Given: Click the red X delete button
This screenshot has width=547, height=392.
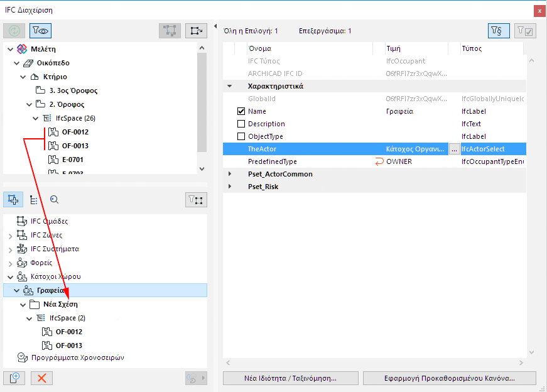Looking at the screenshot, I should pos(41,378).
